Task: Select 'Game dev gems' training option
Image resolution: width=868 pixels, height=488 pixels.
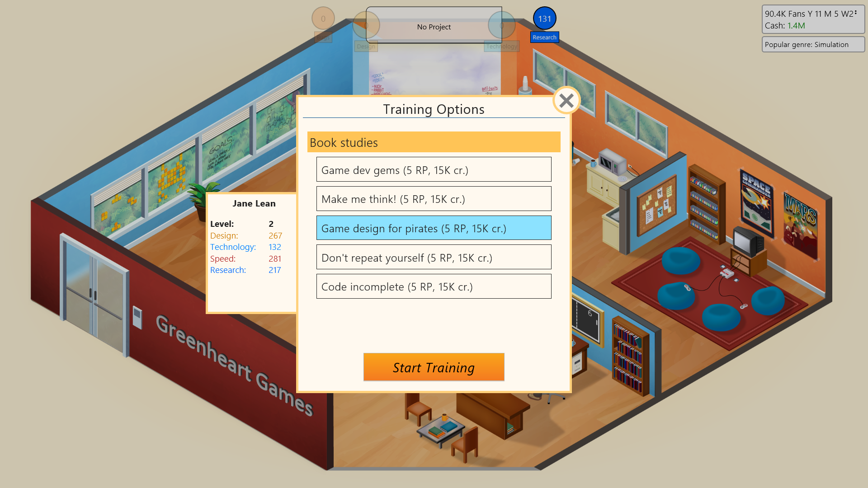Action: [434, 170]
